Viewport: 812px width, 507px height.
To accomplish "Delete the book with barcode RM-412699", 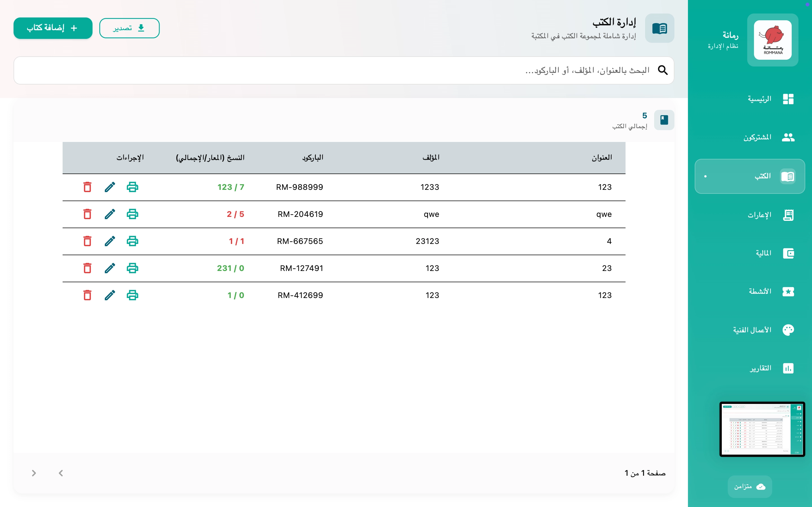I will (x=87, y=295).
